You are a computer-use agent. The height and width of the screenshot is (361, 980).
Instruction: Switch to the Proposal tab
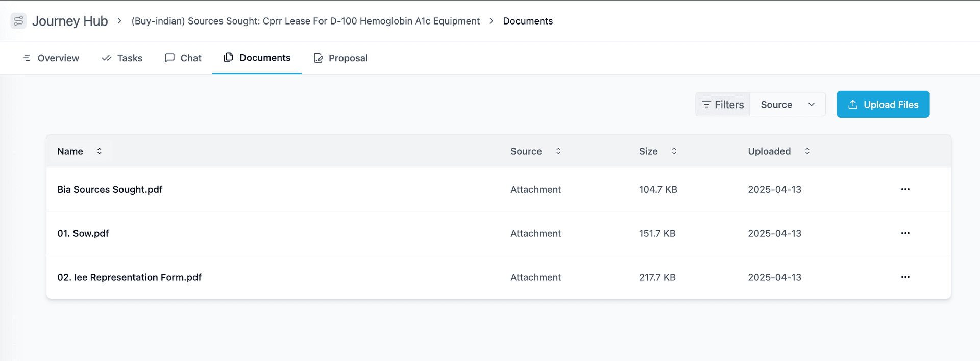pos(340,58)
